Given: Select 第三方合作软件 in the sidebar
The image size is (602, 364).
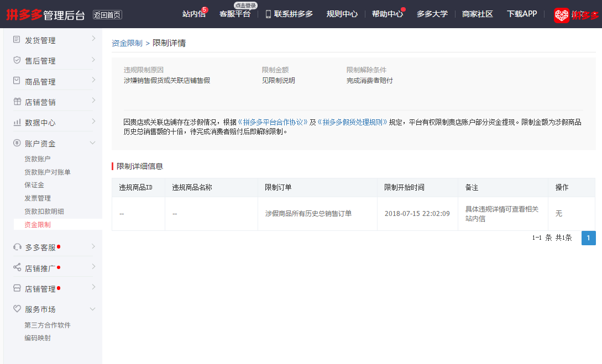Looking at the screenshot, I should point(47,325).
